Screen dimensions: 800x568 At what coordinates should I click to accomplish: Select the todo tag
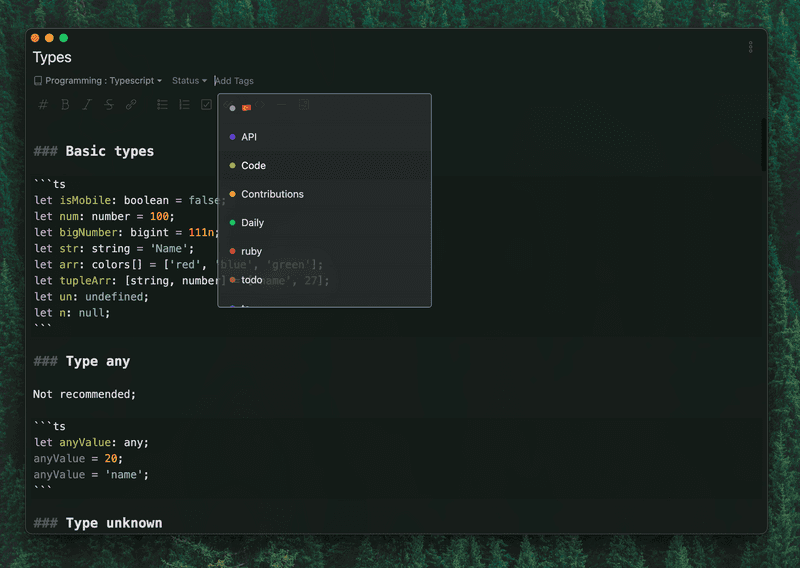pyautogui.click(x=251, y=280)
